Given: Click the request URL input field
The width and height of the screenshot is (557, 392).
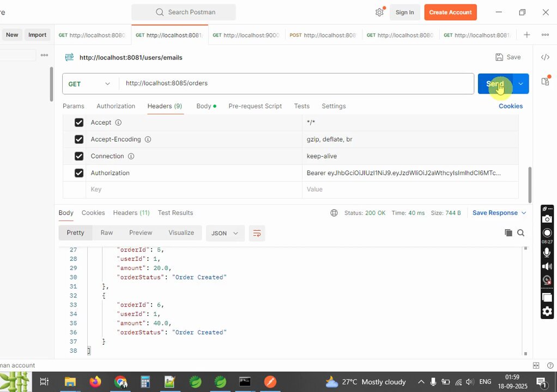Looking at the screenshot, I should [x=295, y=83].
